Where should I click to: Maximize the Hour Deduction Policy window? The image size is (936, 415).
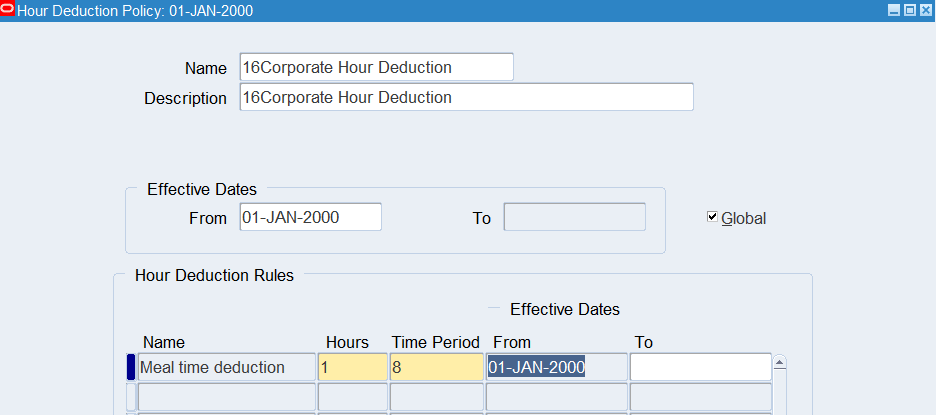click(910, 10)
